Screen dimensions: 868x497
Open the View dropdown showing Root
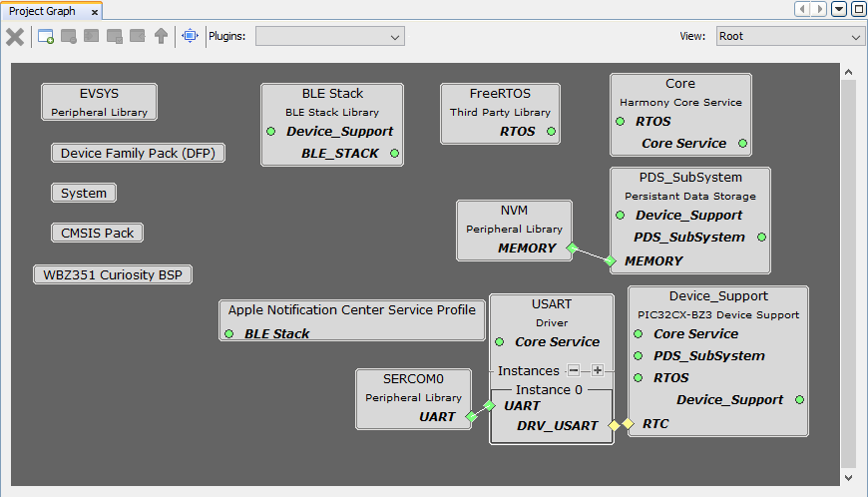point(789,37)
